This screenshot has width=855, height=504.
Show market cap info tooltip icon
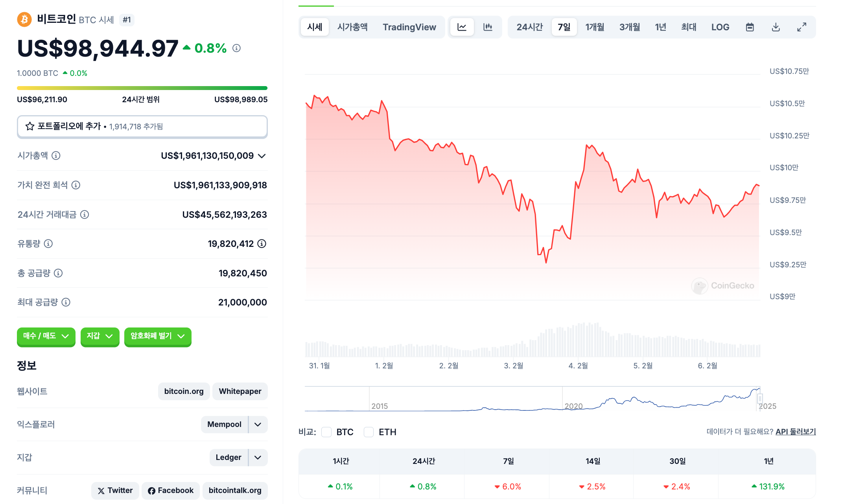(x=56, y=156)
